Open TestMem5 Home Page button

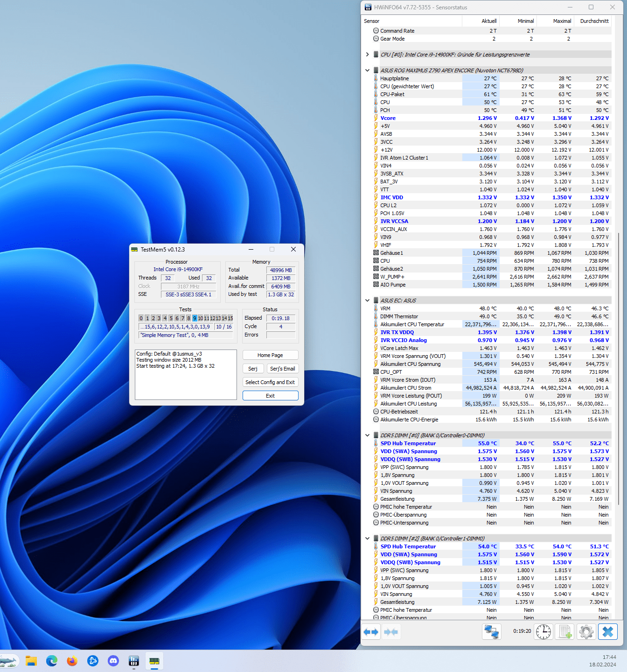270,355
